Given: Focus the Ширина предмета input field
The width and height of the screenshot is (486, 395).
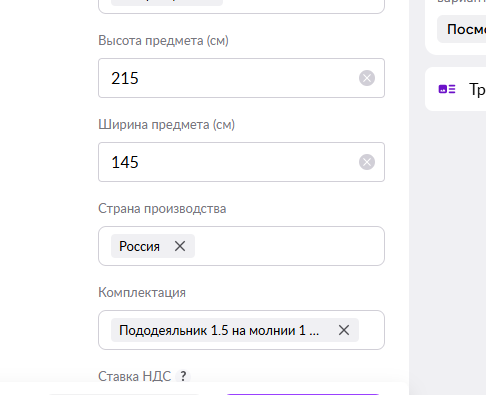Looking at the screenshot, I should (x=241, y=162).
